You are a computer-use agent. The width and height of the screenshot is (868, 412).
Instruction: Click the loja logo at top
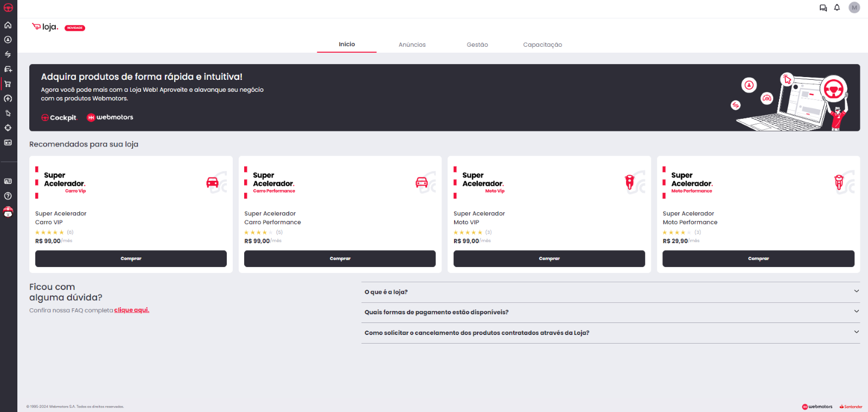coord(45,27)
